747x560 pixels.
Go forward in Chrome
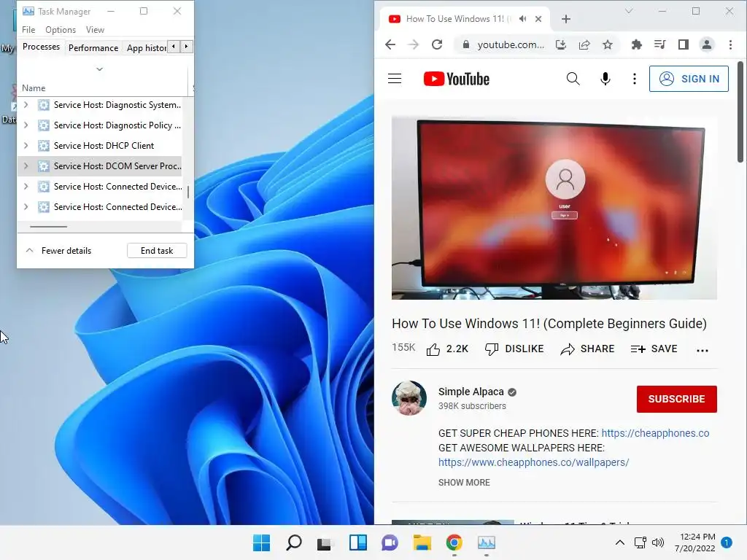414,44
